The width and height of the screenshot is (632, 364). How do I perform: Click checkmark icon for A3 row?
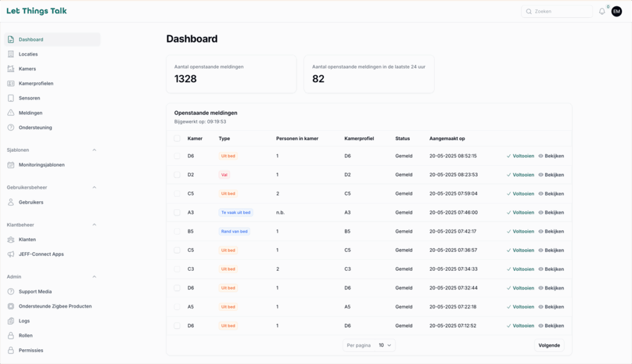pos(509,212)
